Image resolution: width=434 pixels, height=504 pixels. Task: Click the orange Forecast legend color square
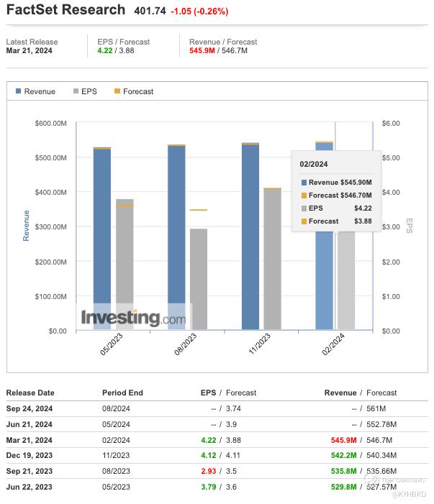pyautogui.click(x=117, y=91)
